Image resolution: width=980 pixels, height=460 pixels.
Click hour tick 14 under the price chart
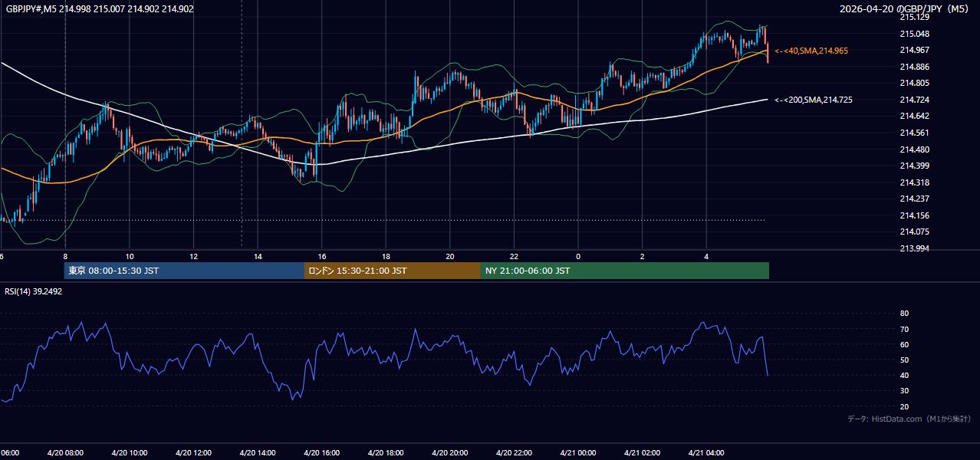(x=258, y=257)
